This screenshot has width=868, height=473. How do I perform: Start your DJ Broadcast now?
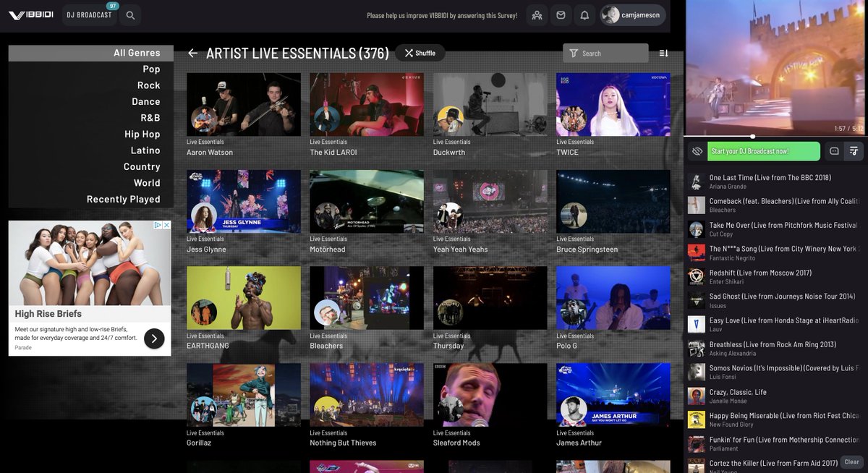point(764,151)
